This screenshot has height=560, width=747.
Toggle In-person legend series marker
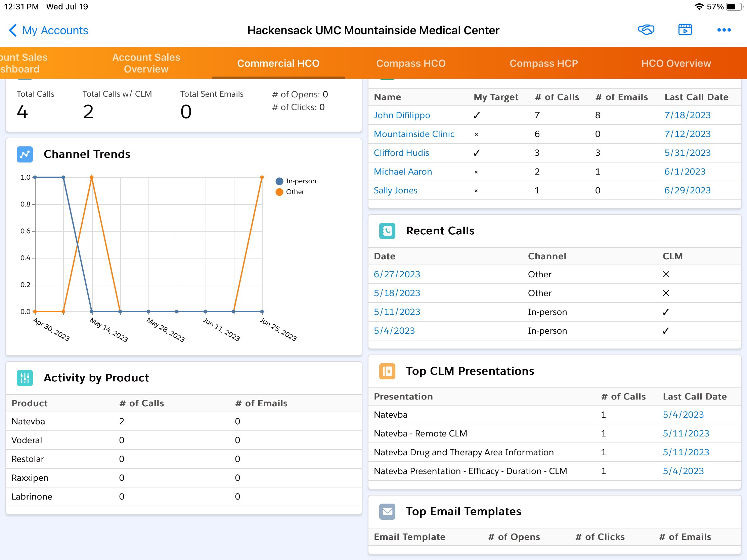279,181
